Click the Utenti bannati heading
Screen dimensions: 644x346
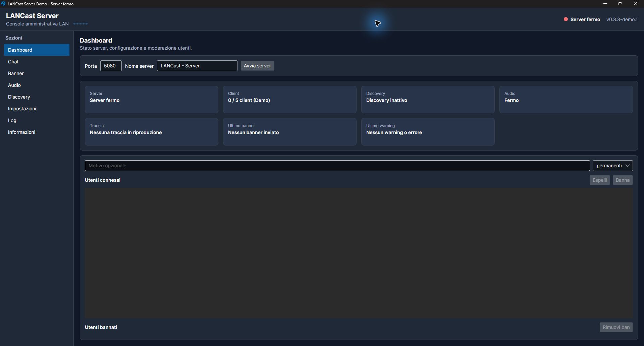[x=101, y=327]
